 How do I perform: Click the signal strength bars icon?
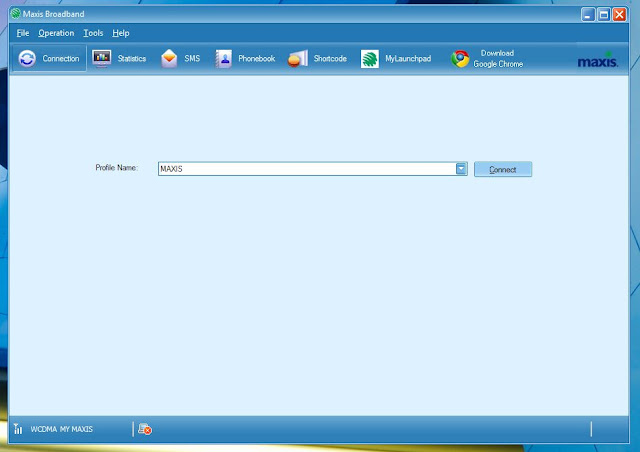click(x=18, y=429)
